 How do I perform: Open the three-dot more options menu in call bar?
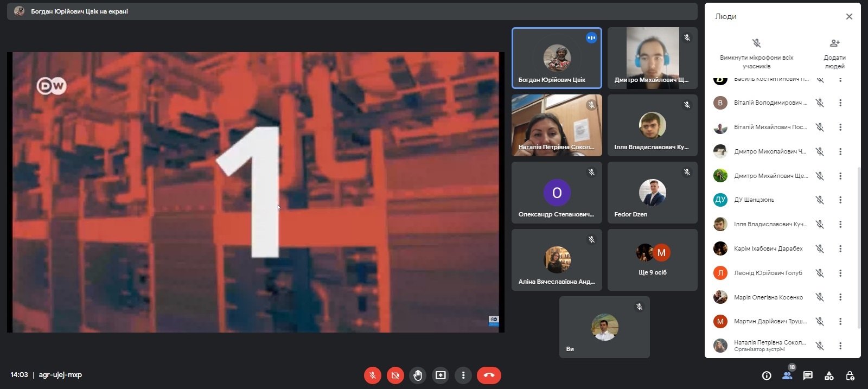[463, 375]
